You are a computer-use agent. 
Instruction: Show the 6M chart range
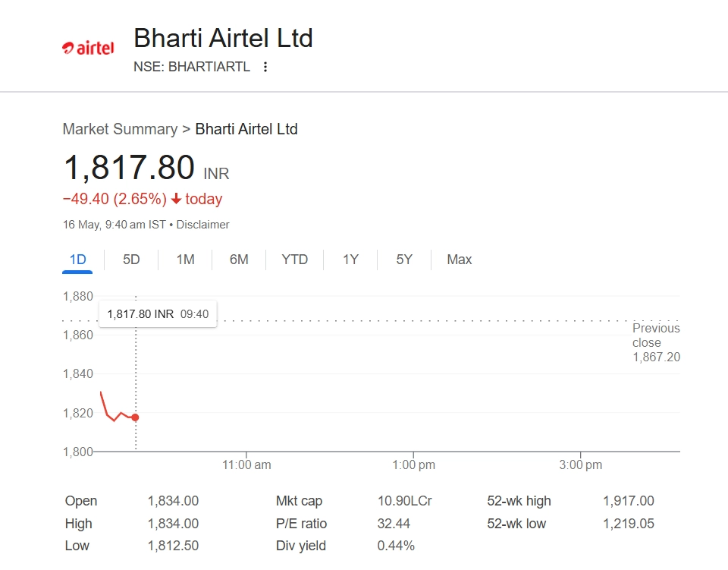239,260
